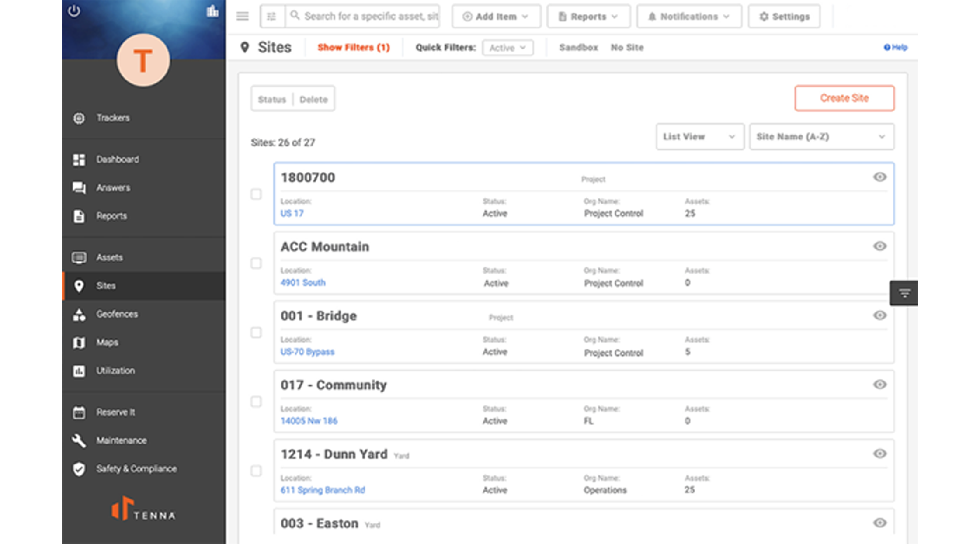The image size is (980, 544).
Task: Click the asset search field
Action: (367, 16)
